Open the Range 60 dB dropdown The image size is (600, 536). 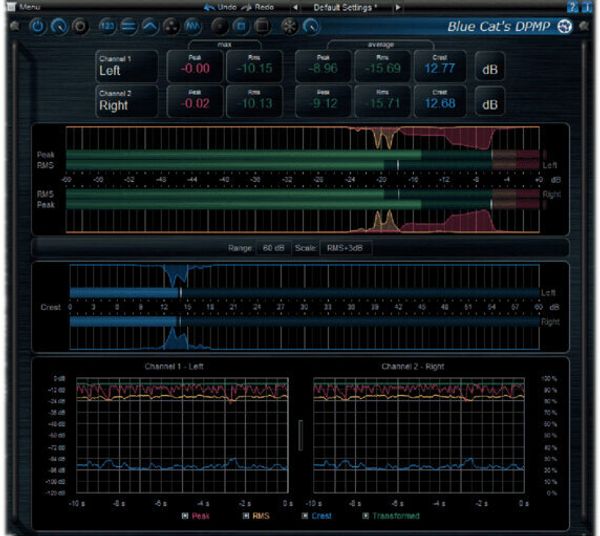273,248
